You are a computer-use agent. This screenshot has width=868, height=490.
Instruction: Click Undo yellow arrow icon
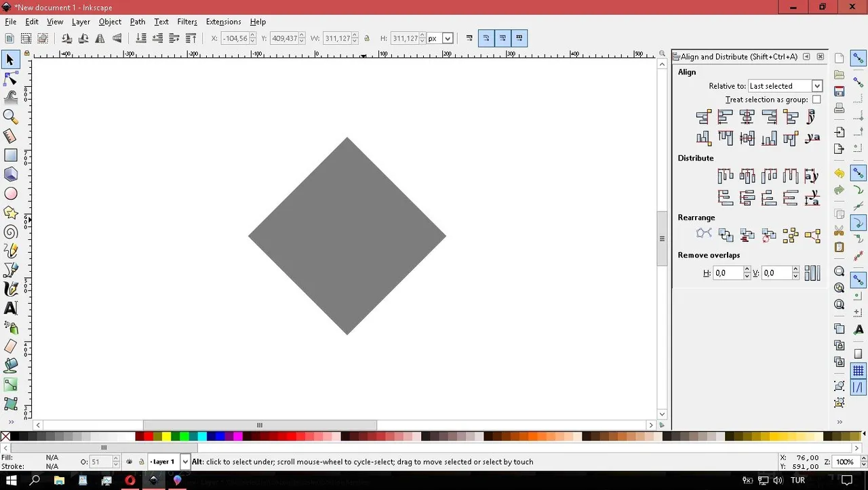tap(840, 173)
